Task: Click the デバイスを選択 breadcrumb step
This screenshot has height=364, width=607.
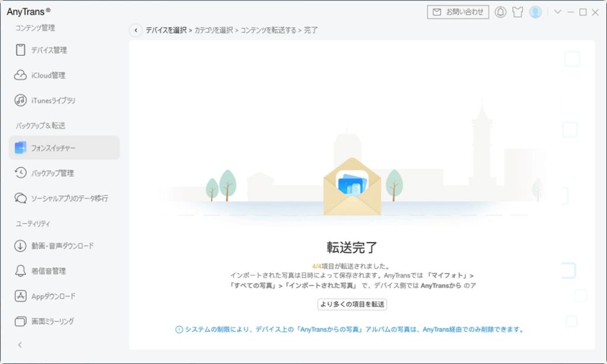Action: click(x=166, y=30)
